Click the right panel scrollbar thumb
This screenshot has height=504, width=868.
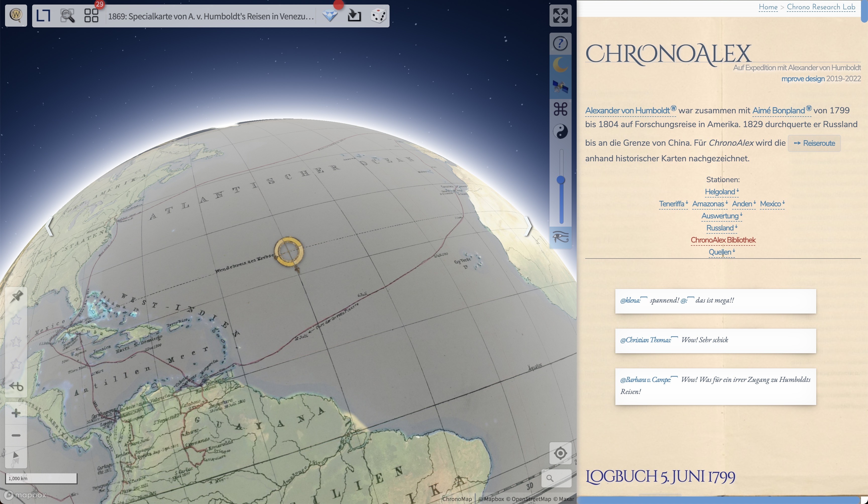pos(864,11)
